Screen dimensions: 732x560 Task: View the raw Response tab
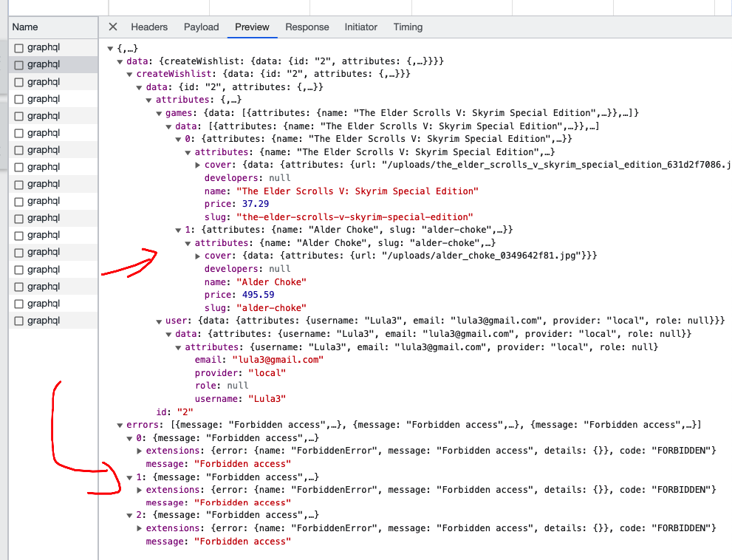(x=307, y=27)
